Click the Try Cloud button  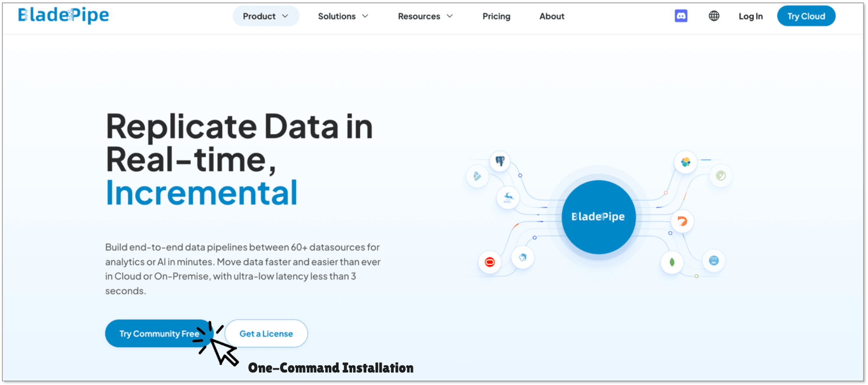pos(806,16)
